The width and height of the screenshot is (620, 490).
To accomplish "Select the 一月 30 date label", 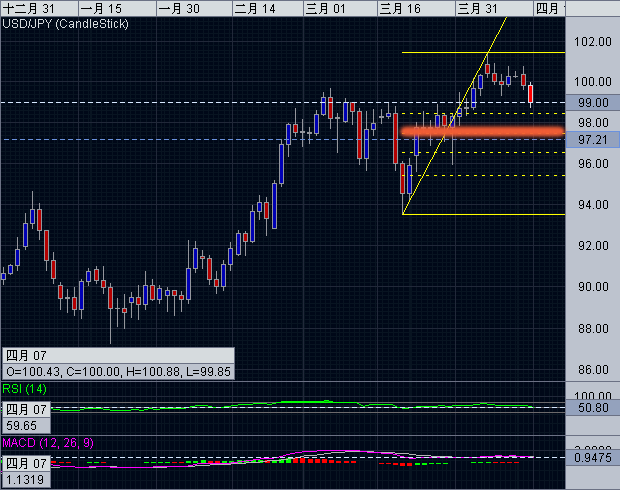I will click(x=179, y=8).
